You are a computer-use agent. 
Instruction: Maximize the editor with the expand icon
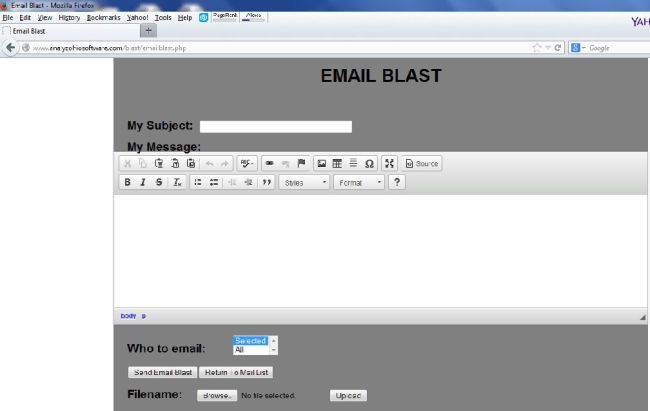click(x=389, y=163)
